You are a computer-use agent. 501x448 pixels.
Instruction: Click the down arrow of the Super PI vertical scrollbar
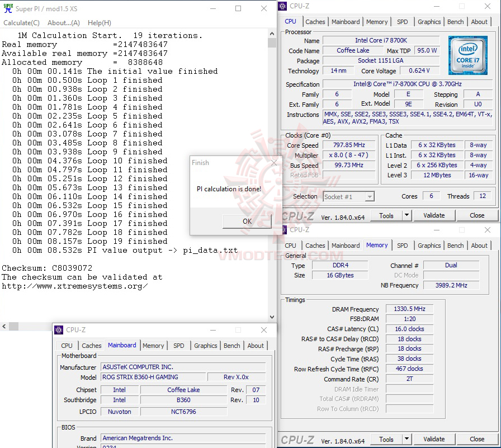click(x=272, y=317)
